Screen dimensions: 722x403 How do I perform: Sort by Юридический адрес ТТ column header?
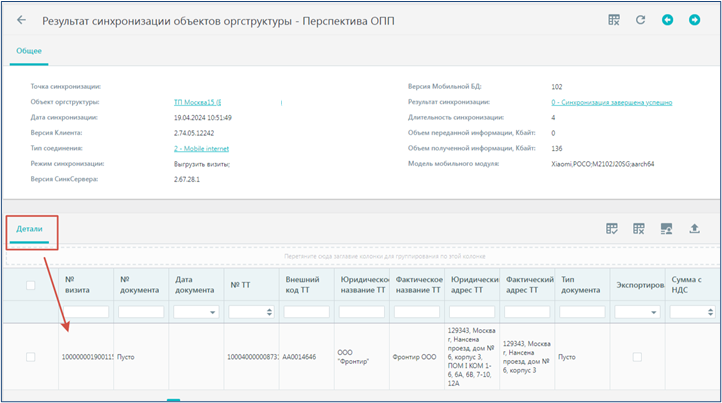pyautogui.click(x=472, y=285)
